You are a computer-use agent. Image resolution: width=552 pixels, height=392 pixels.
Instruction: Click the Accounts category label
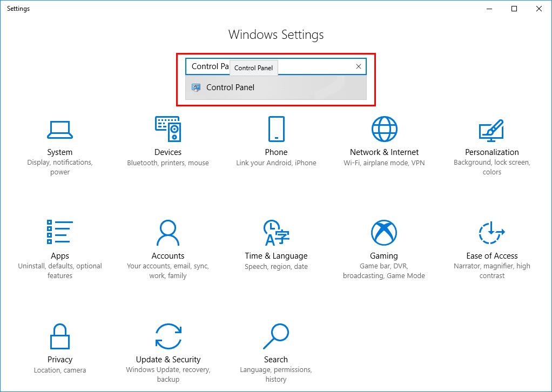tap(168, 256)
